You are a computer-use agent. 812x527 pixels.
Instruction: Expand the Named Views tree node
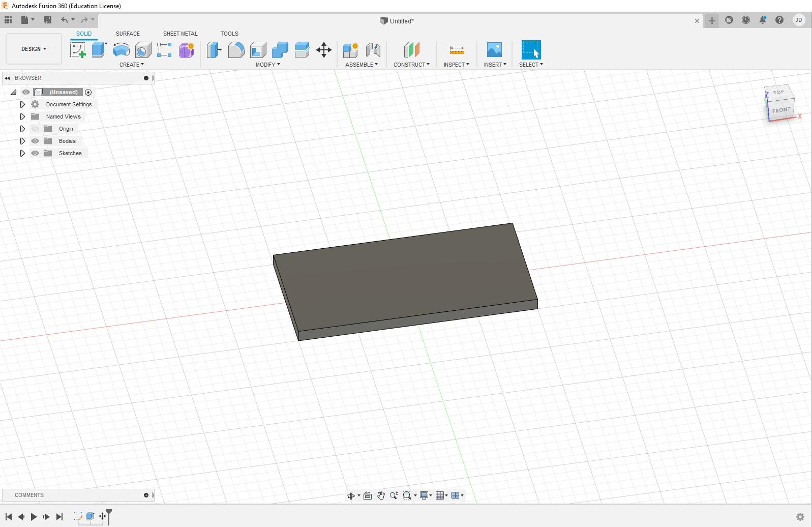(x=22, y=116)
